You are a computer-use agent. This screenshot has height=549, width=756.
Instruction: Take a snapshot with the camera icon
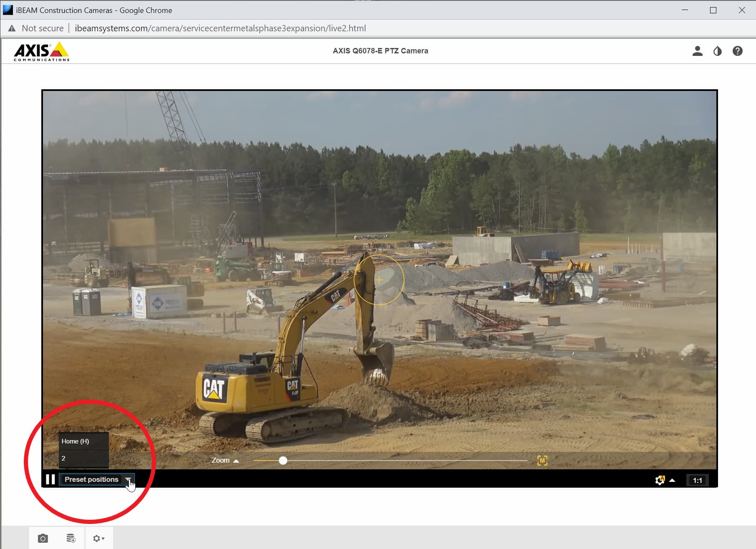(x=43, y=538)
